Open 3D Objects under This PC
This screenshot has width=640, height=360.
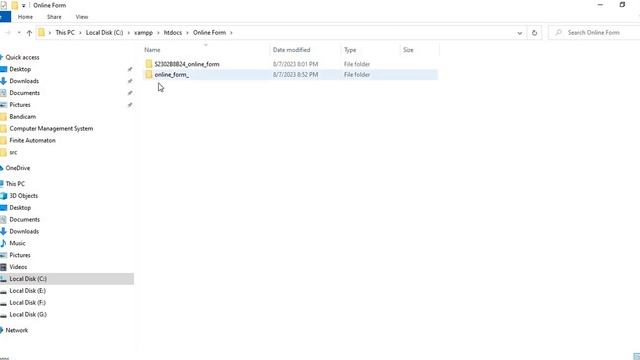point(23,196)
